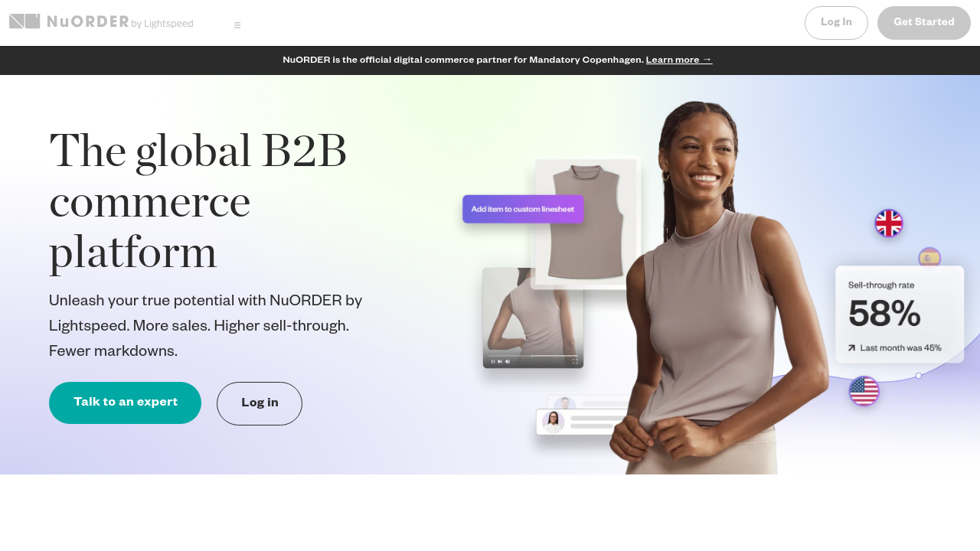The image size is (980, 551).
Task: Select the Spain flag icon
Action: coord(929,258)
